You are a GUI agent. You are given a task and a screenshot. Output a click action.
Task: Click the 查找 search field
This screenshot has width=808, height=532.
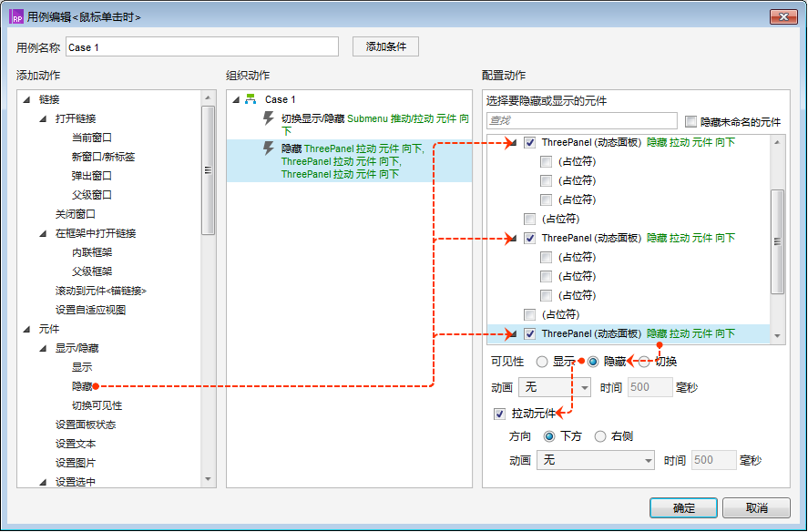[x=582, y=121]
